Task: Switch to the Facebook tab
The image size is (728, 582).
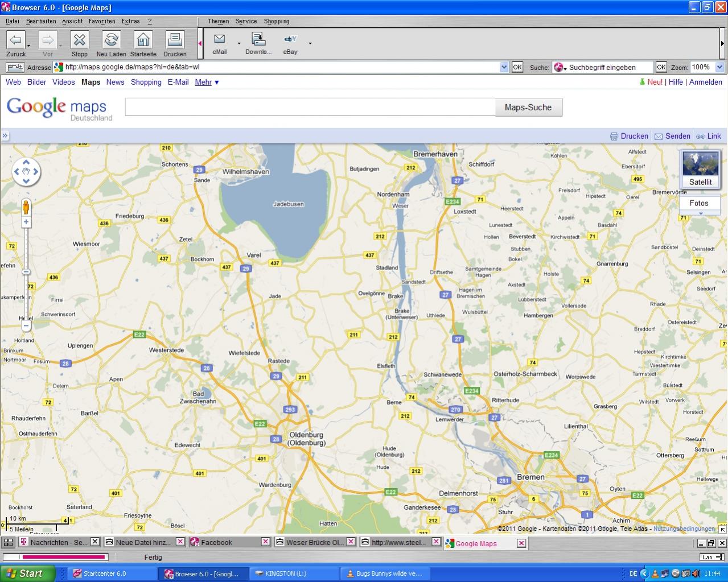Action: pos(216,542)
